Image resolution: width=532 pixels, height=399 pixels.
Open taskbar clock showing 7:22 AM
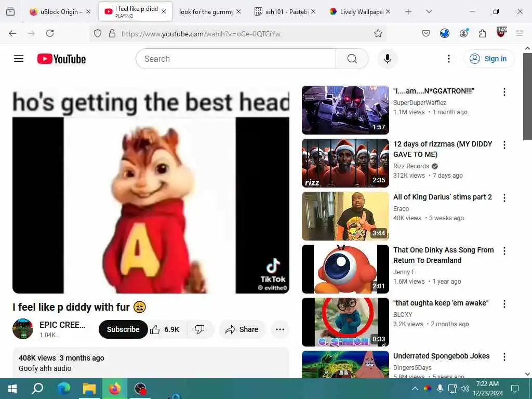tap(487, 389)
